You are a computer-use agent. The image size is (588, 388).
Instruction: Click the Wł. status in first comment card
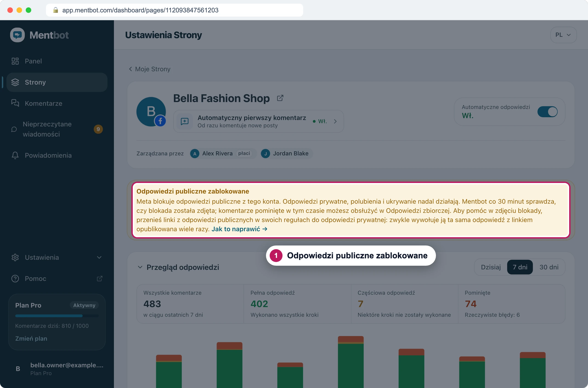pyautogui.click(x=320, y=121)
